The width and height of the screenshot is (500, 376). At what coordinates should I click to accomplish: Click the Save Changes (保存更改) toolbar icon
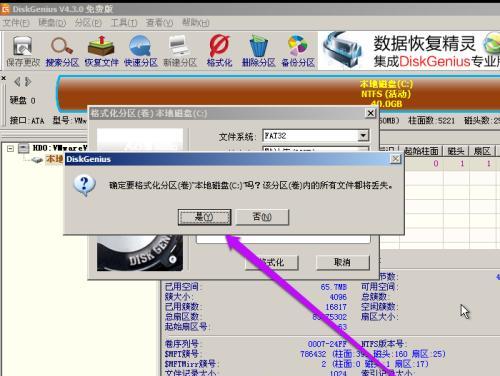[23, 51]
